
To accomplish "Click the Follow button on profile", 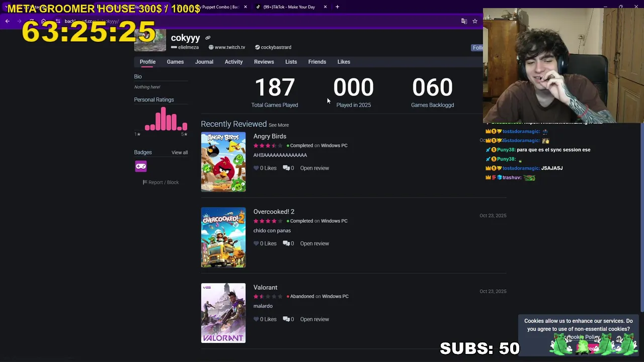I will 477,48.
